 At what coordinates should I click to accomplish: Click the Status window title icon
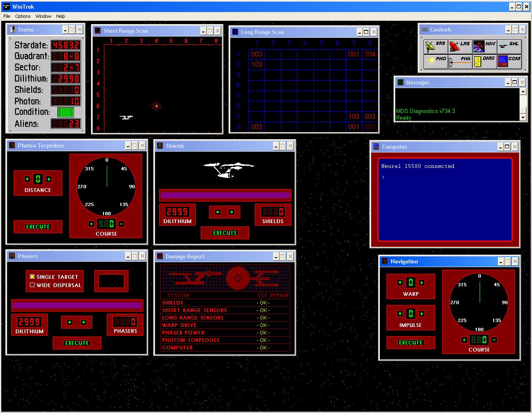[x=12, y=29]
